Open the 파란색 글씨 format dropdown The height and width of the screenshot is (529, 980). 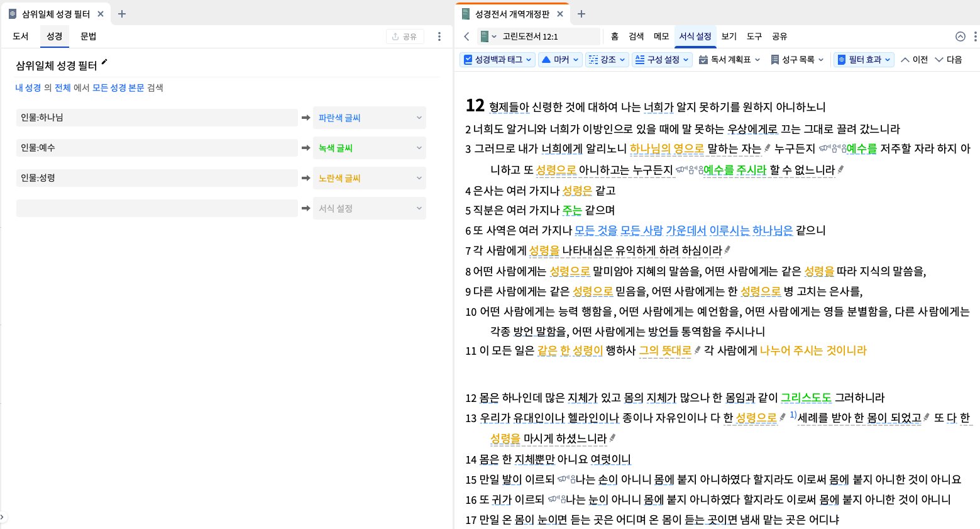[x=370, y=118]
